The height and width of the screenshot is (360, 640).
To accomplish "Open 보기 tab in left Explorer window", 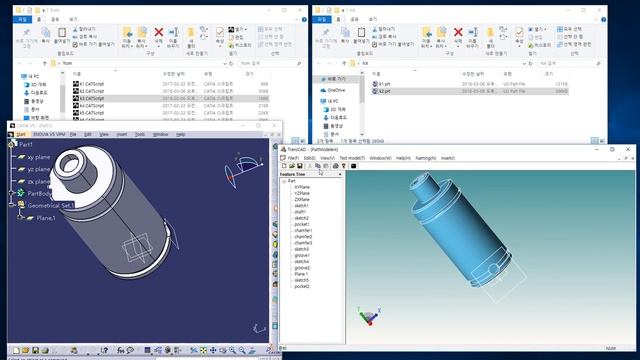I will click(x=73, y=19).
